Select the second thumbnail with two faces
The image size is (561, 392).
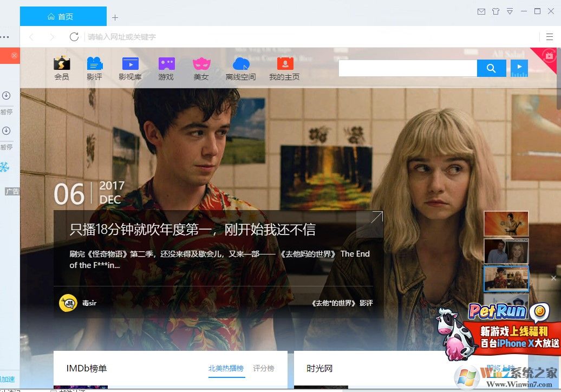coord(506,251)
